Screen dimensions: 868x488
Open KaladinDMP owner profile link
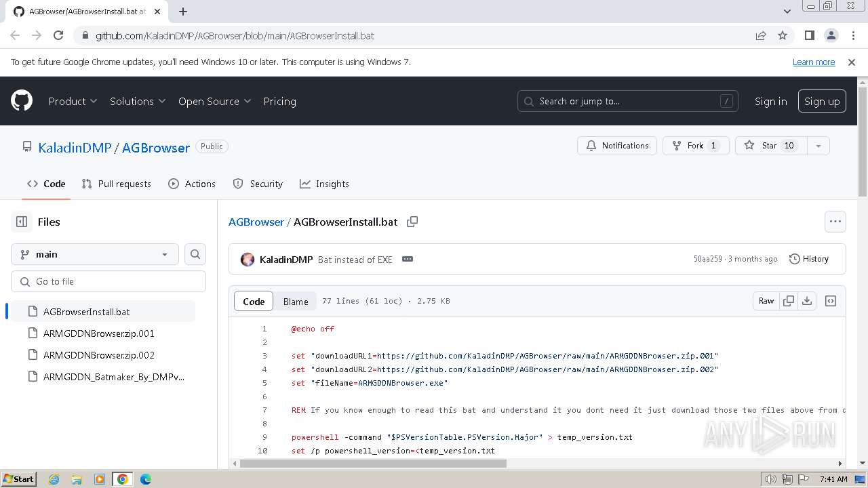tap(75, 147)
